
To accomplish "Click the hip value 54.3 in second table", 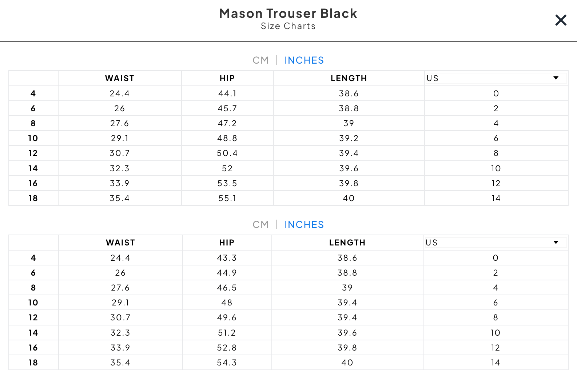I will click(x=227, y=363).
